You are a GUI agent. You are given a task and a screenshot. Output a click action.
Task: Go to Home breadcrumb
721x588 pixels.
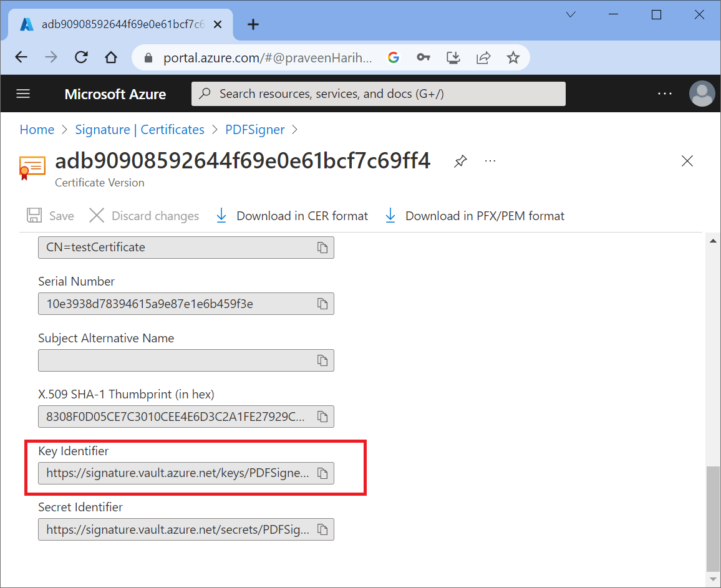coord(37,130)
